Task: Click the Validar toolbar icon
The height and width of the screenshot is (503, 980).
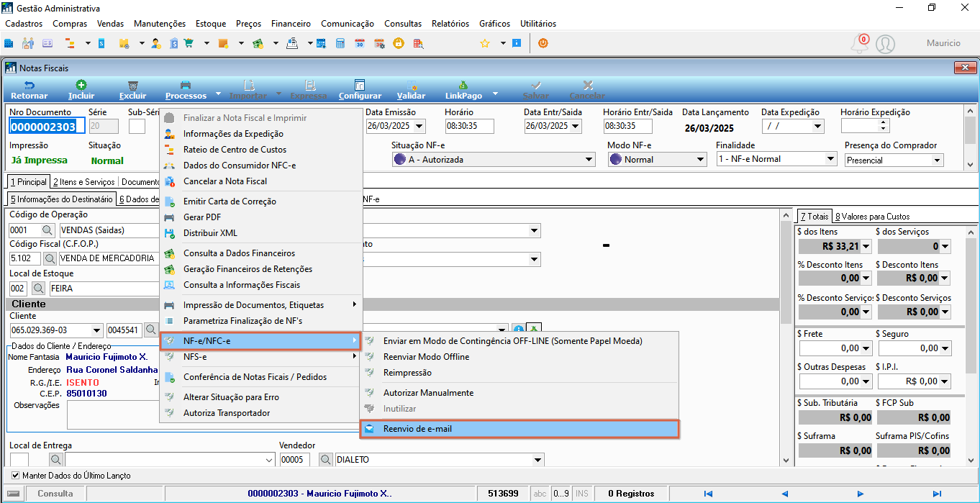Action: click(412, 85)
